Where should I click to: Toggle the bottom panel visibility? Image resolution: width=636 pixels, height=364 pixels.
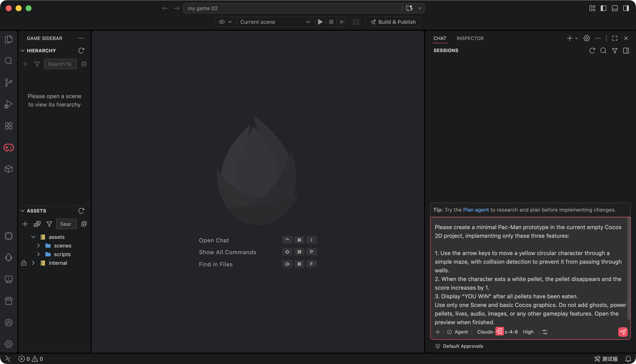pos(615,8)
